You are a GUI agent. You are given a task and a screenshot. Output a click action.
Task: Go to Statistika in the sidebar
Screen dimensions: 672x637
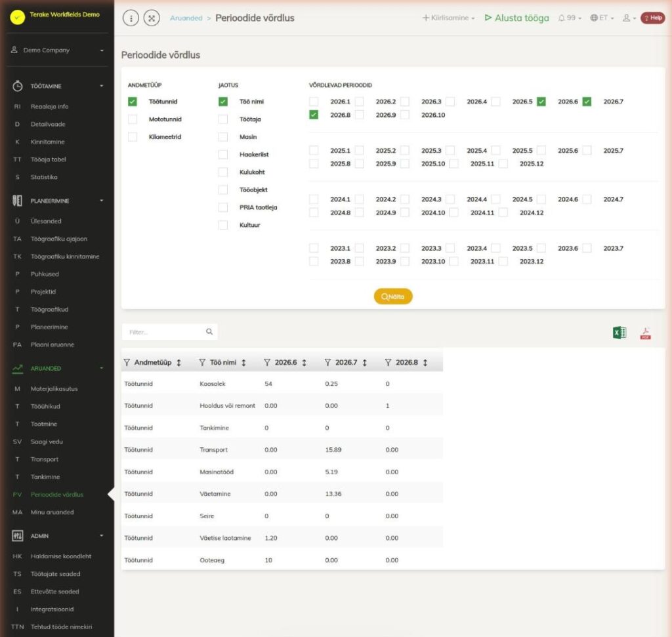44,177
